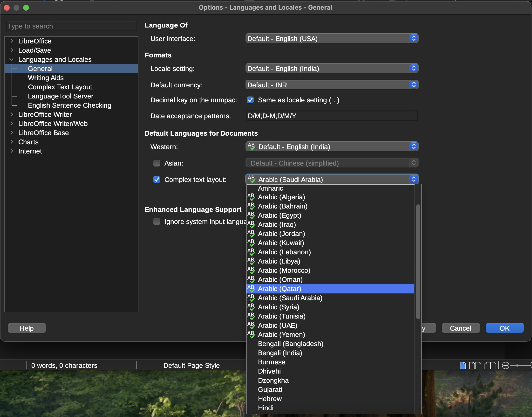Expand the LibreOffice tree node
The height and width of the screenshot is (417, 532).
(12, 41)
